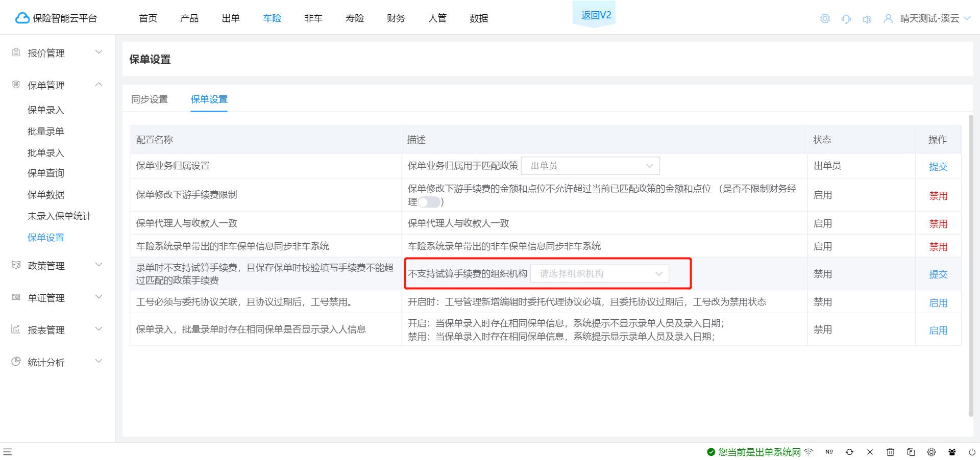Image resolution: width=980 pixels, height=460 pixels.
Task: Select the 保单设置 tab
Action: (209, 99)
